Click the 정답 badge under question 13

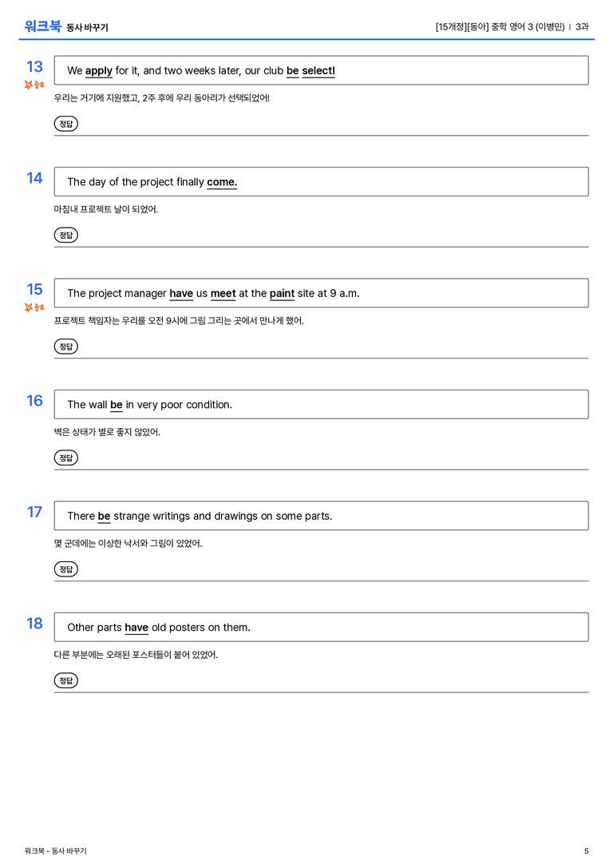click(x=65, y=124)
